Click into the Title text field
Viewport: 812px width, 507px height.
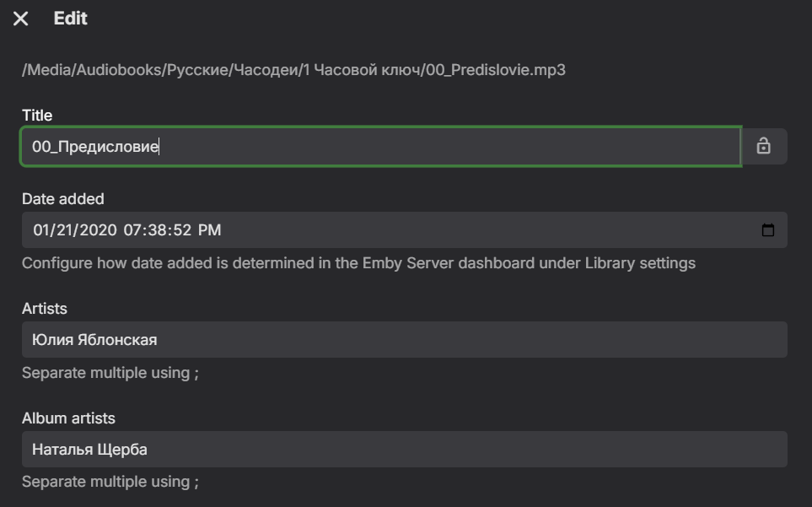tap(379, 147)
